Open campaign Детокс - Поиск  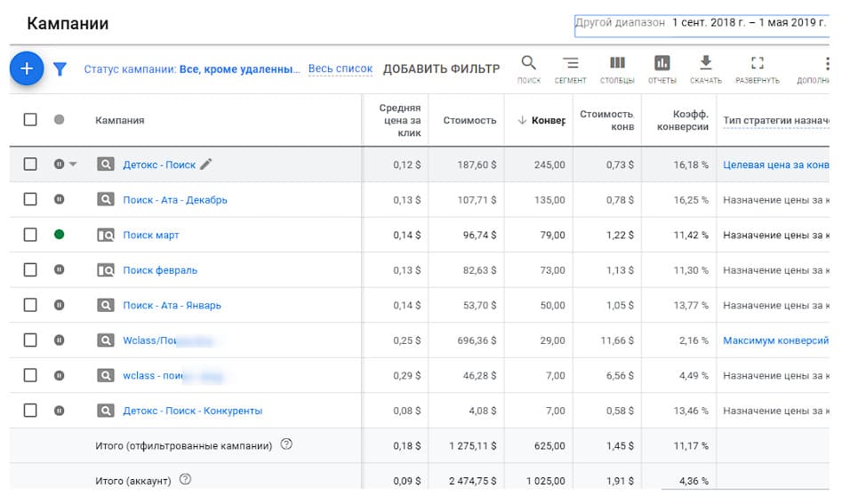coord(159,164)
